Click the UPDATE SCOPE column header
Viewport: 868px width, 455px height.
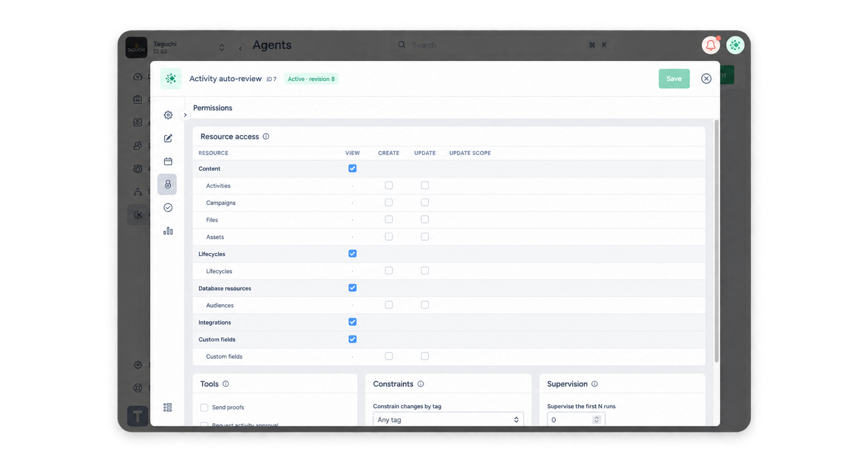coord(470,153)
